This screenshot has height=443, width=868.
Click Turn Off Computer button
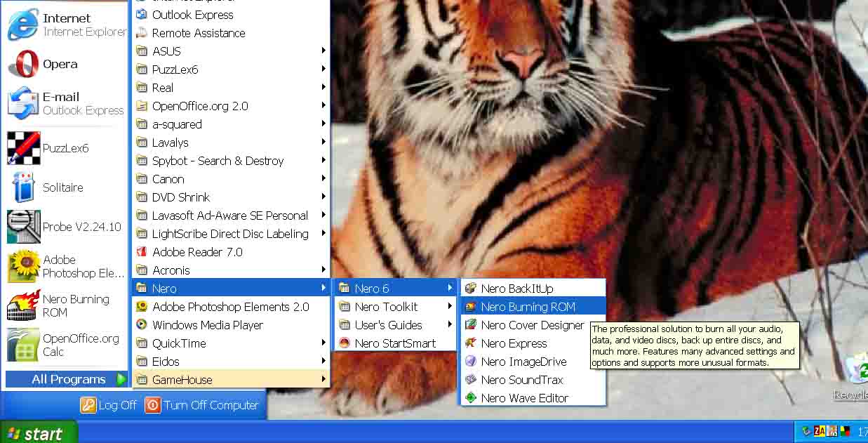202,405
